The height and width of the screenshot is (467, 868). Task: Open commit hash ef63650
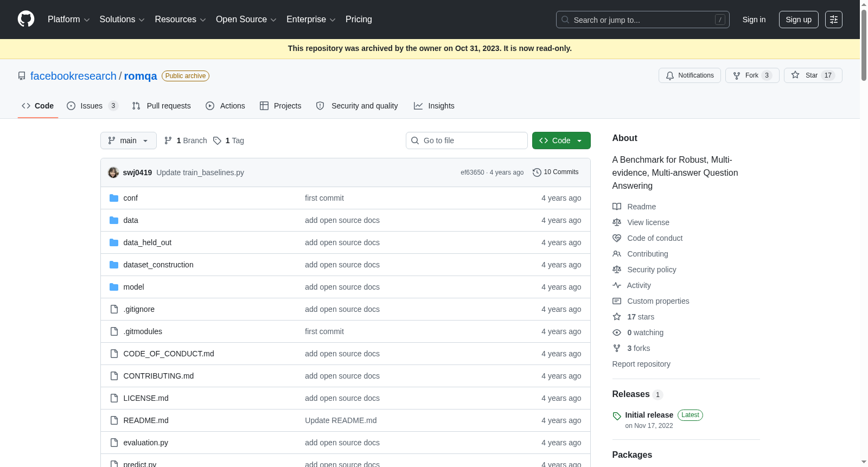click(x=473, y=172)
